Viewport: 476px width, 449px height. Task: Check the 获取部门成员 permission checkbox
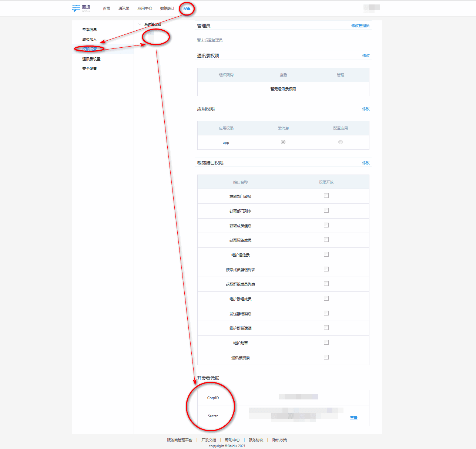326,196
